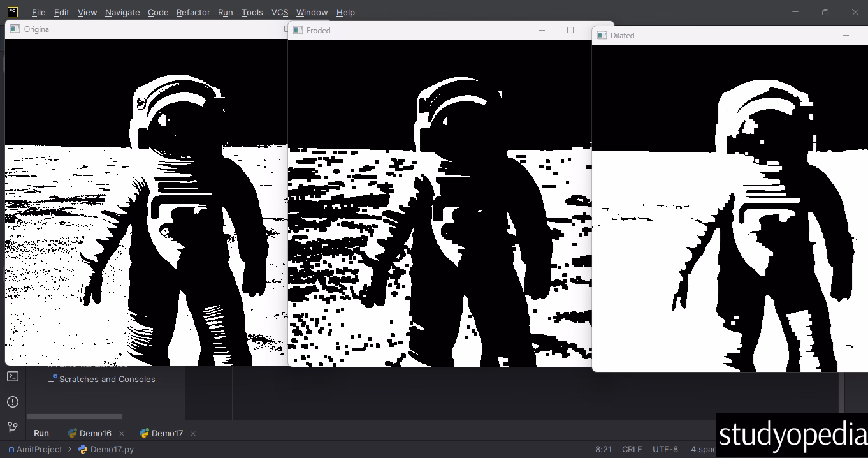Open the Terminal tool window icon
The height and width of the screenshot is (458, 868).
click(x=13, y=376)
